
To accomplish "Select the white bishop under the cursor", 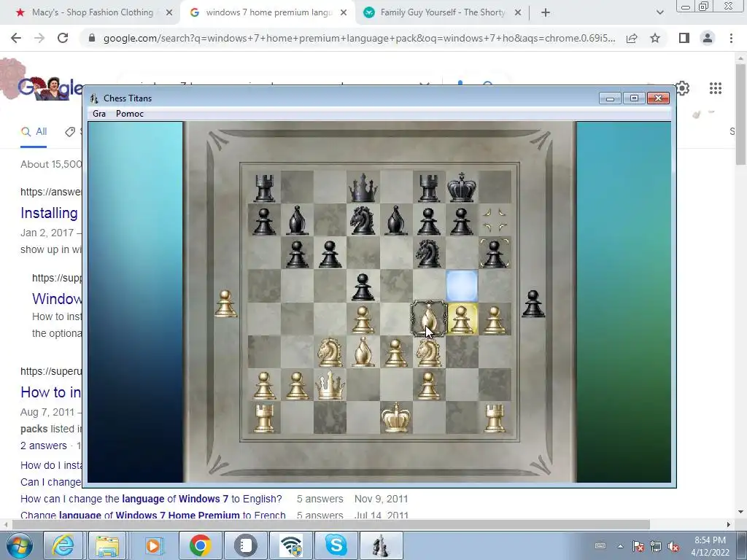I will pos(429,318).
